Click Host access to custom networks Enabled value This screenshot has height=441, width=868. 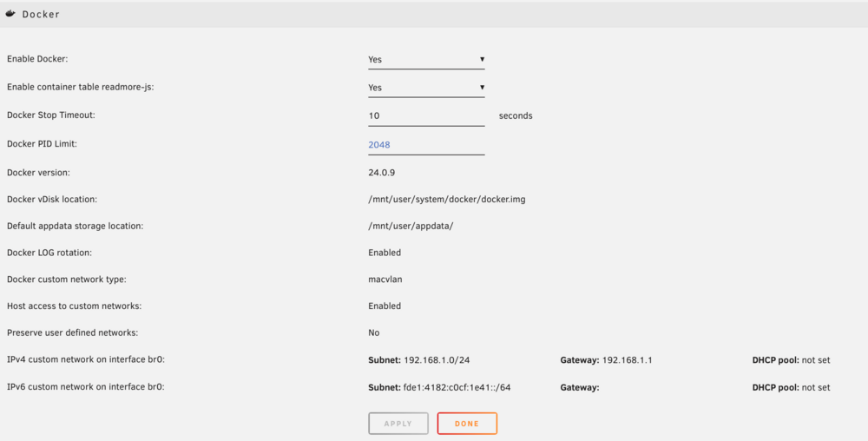coord(385,306)
